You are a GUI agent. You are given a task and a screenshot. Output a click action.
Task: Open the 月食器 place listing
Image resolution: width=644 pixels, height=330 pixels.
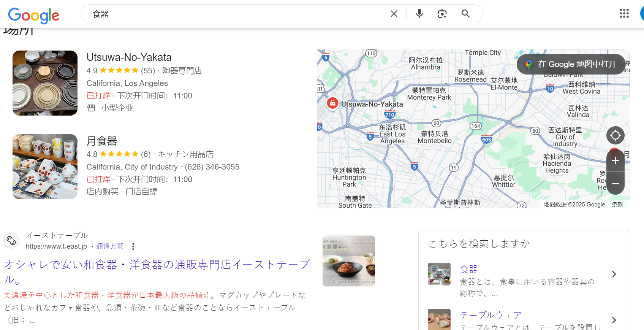pyautogui.click(x=102, y=141)
